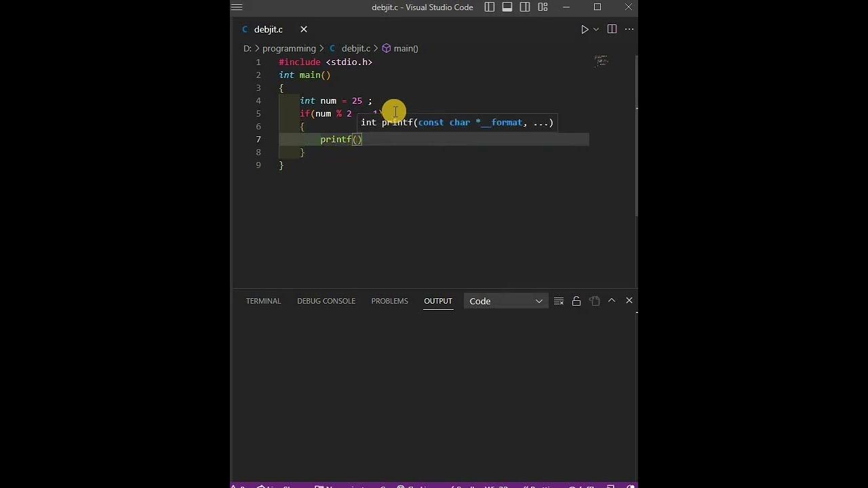868x488 pixels.
Task: Place cursor inside printf() parentheses
Action: (357, 140)
